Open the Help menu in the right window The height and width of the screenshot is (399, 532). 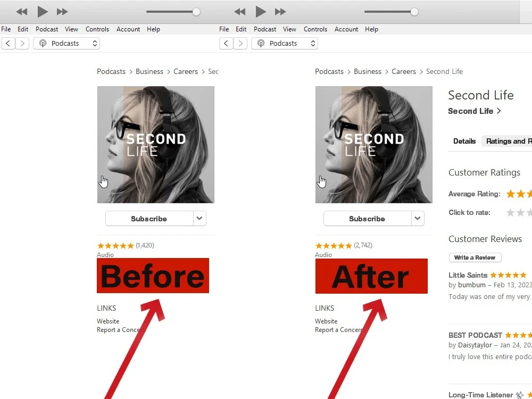371,29
